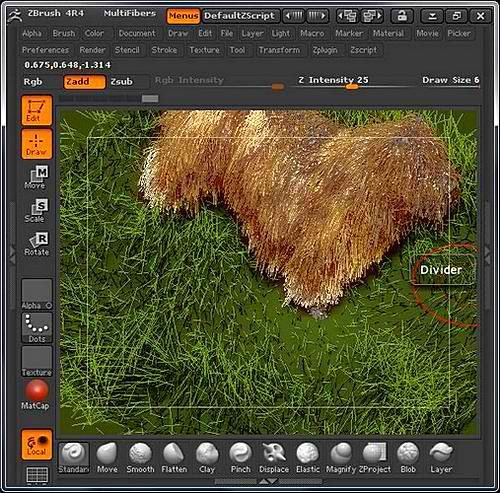Click the ZBrush logo icon
The image size is (500, 493).
(x=15, y=15)
